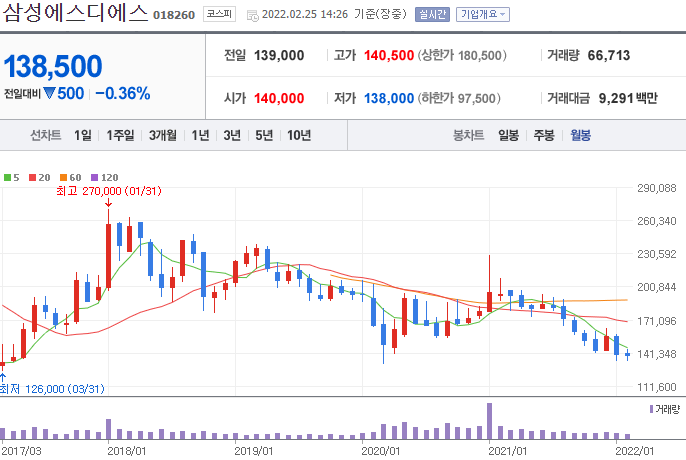Select the 1일 line chart tab

click(x=83, y=135)
